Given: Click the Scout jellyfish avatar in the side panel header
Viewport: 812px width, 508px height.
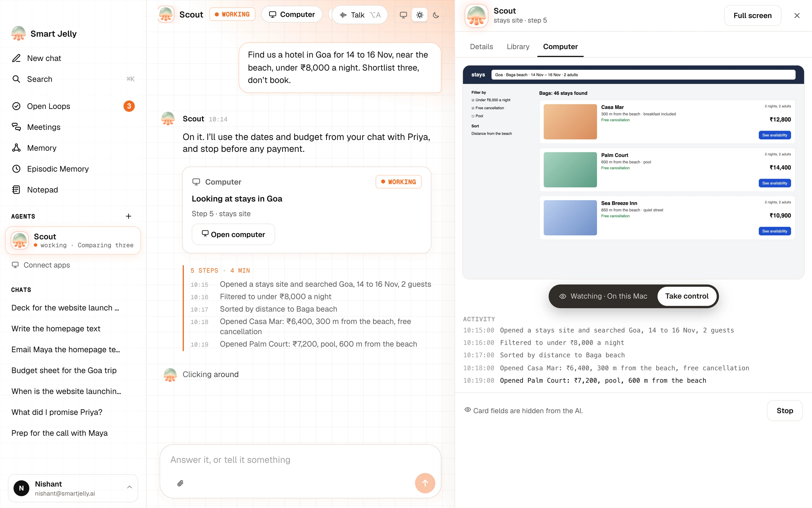Looking at the screenshot, I should tap(476, 16).
